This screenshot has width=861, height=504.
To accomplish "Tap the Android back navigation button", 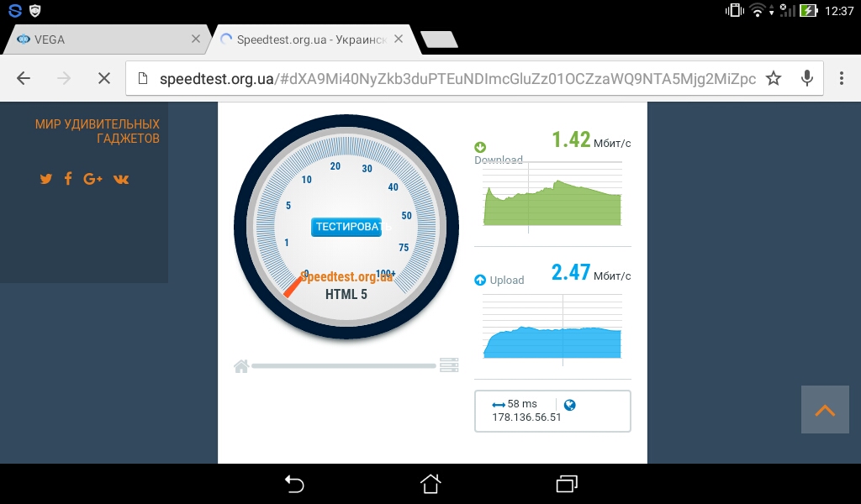I will [294, 484].
